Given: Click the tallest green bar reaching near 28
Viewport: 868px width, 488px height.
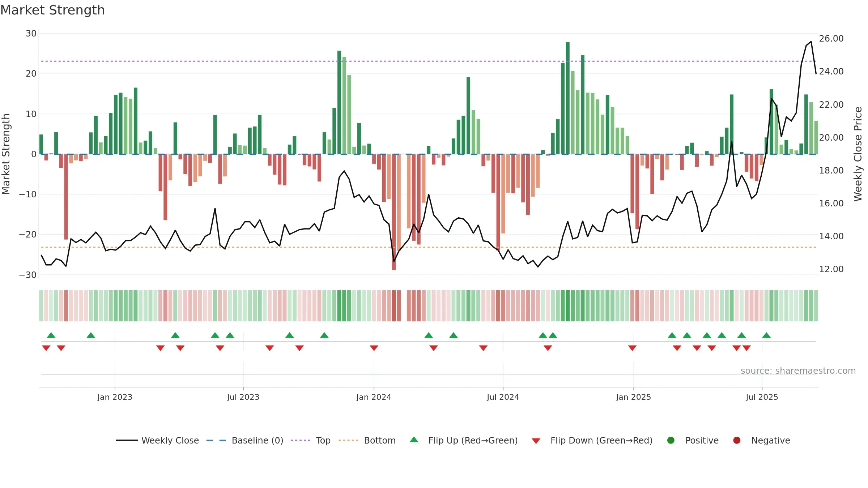Looking at the screenshot, I should click(568, 98).
